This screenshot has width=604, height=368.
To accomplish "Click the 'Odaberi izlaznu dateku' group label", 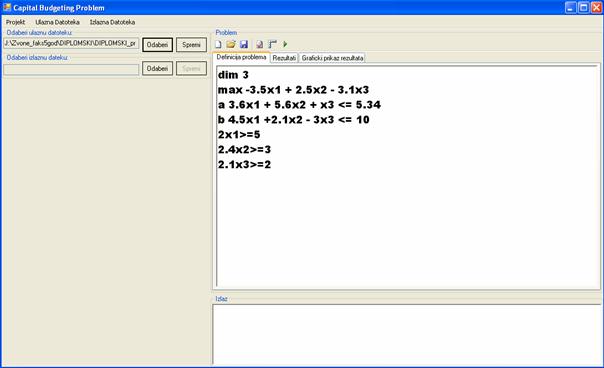I will tap(37, 57).
